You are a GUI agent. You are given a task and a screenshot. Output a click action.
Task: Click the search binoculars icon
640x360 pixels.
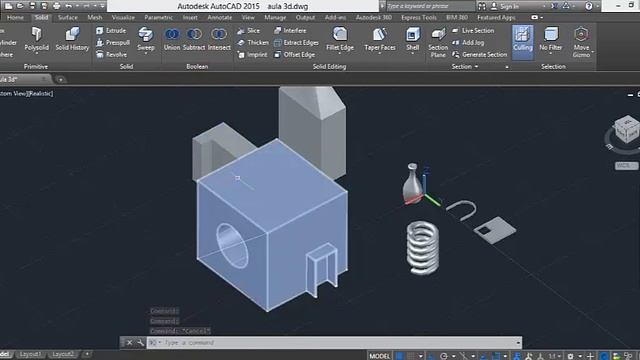coord(482,6)
